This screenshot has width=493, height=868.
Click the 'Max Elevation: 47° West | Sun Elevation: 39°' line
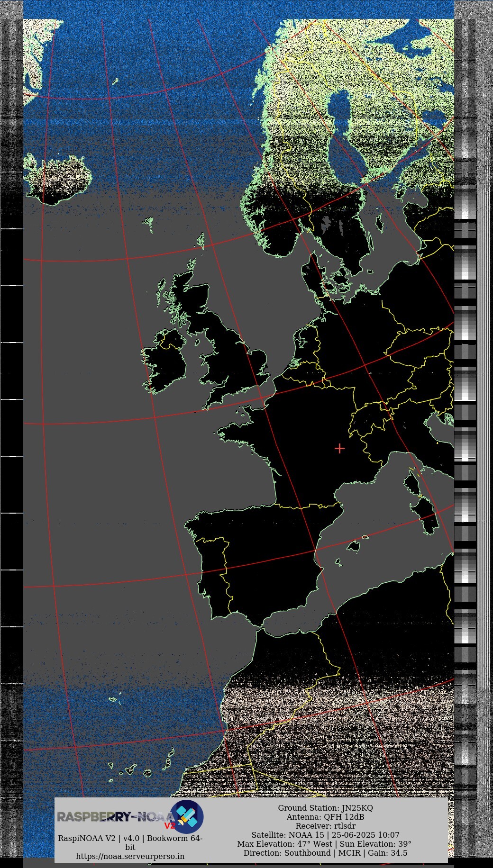pyautogui.click(x=324, y=844)
